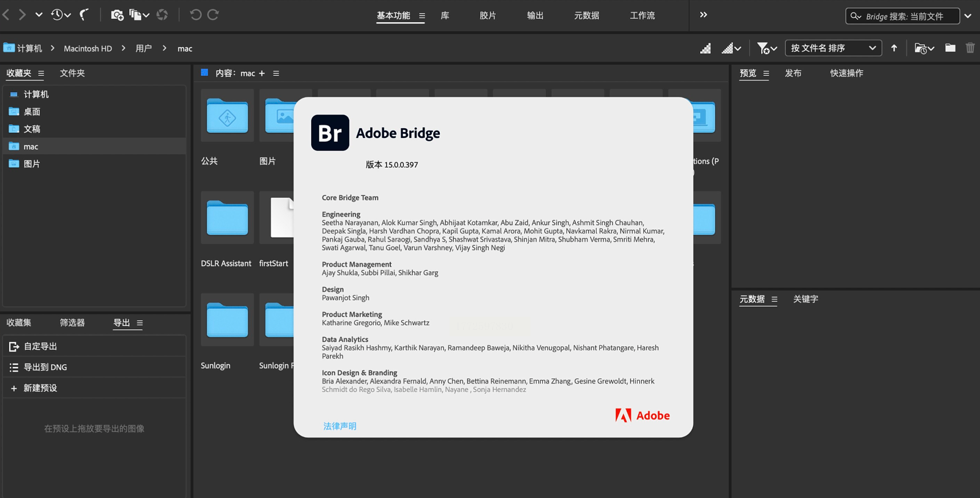The image size is (980, 498).
Task: Click mac at the end of the path bar
Action: [185, 48]
